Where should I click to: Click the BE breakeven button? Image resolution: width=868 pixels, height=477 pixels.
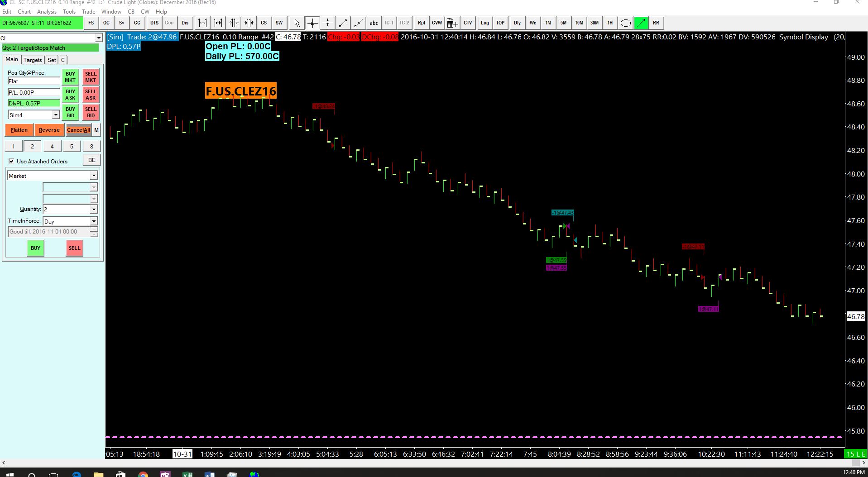pos(92,160)
